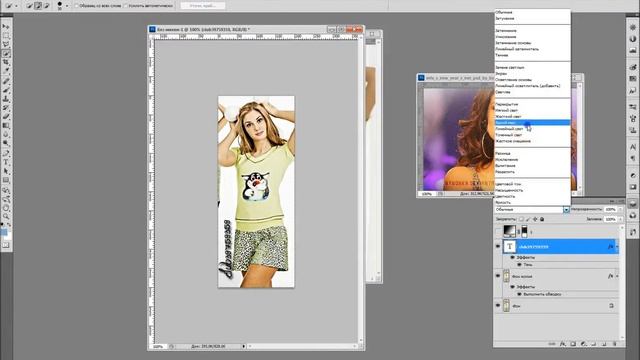Collapse effects arrow on 'Фон копия' layer
640x360 pixels.
click(617, 276)
